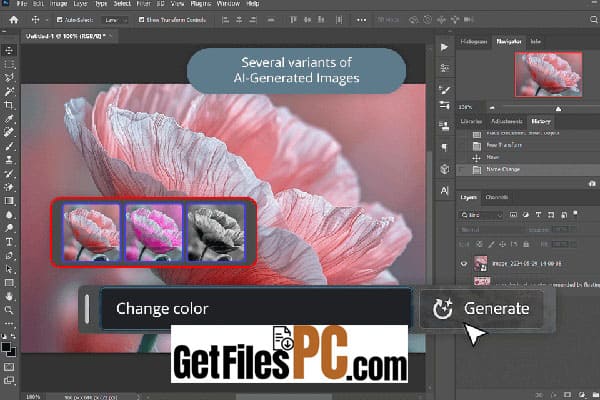Viewport: 600px width, 400px height.
Task: Select the Blur tool
Action: 9,214
